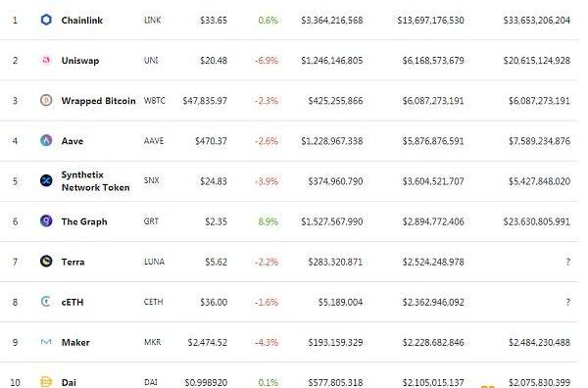
Task: Click the pink Uniswap unicorn icon
Action: pos(46,60)
